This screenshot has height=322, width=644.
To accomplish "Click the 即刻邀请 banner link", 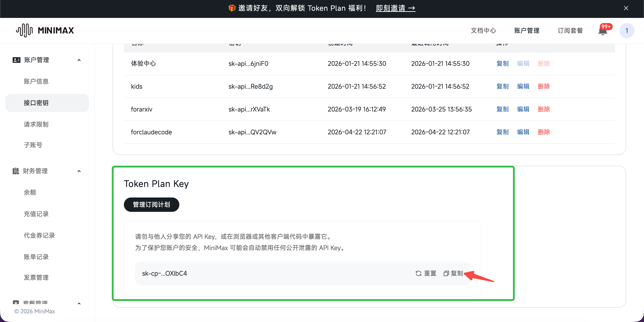I will (396, 8).
